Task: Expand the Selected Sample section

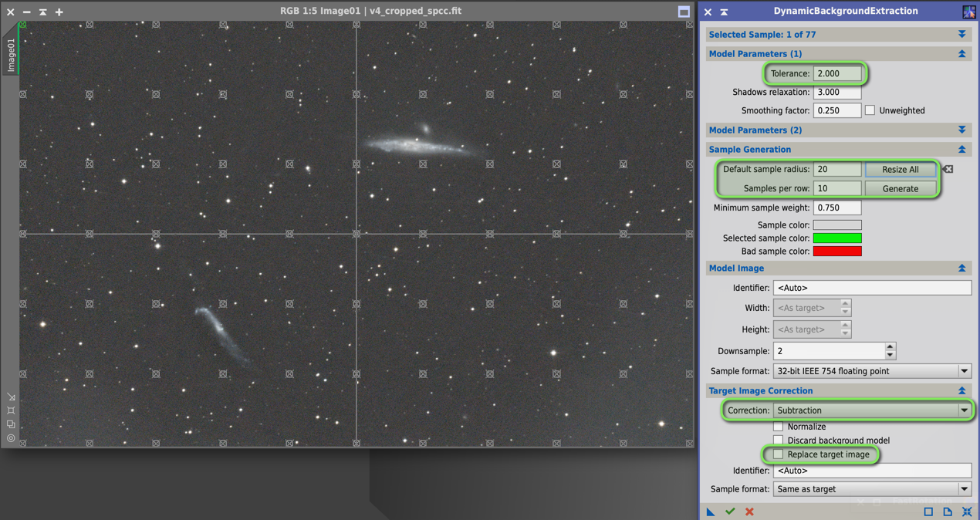Action: 961,35
